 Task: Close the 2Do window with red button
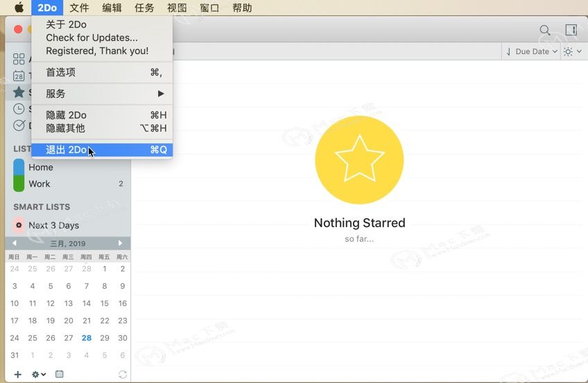[18, 29]
